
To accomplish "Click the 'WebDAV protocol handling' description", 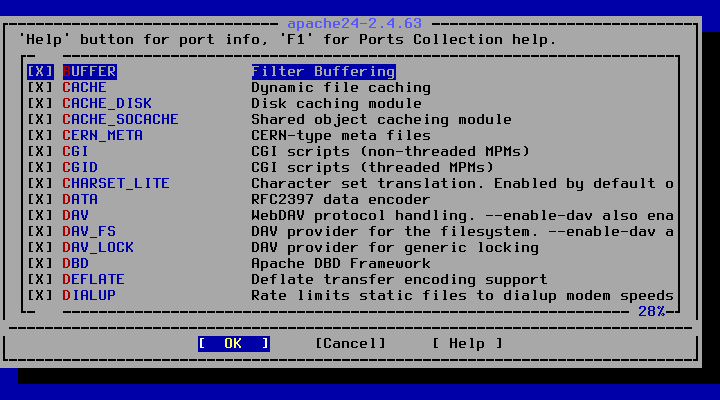I will [462, 216].
